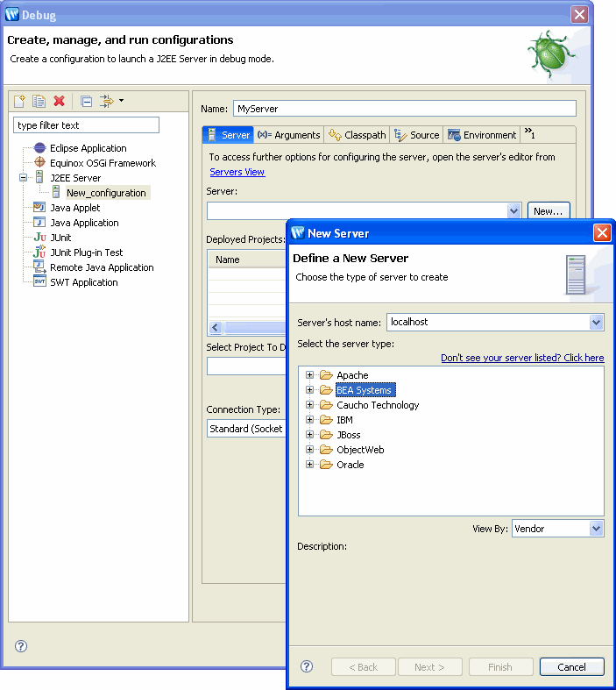Viewport: 616px width, 690px height.
Task: Expand the Apache server vendor node
Action: pos(310,375)
